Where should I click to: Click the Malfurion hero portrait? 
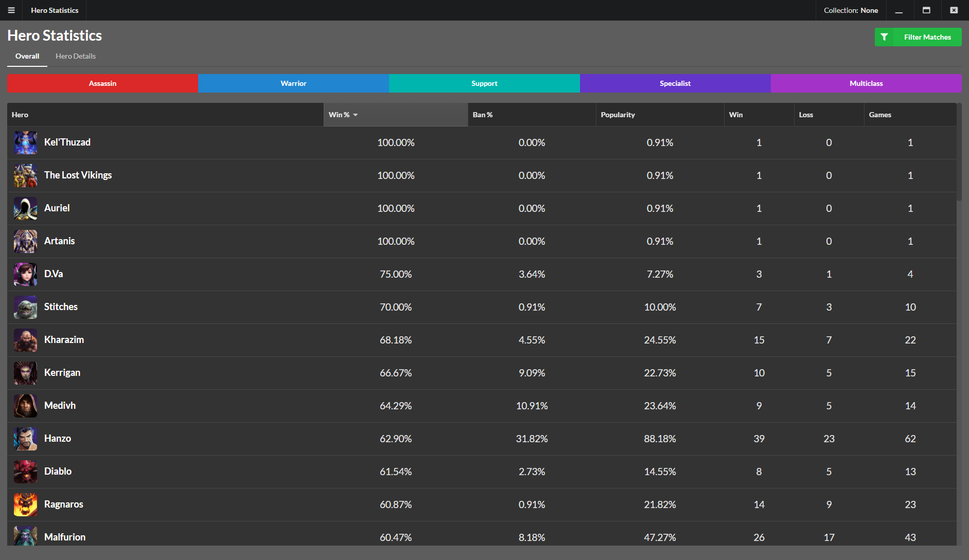[25, 536]
